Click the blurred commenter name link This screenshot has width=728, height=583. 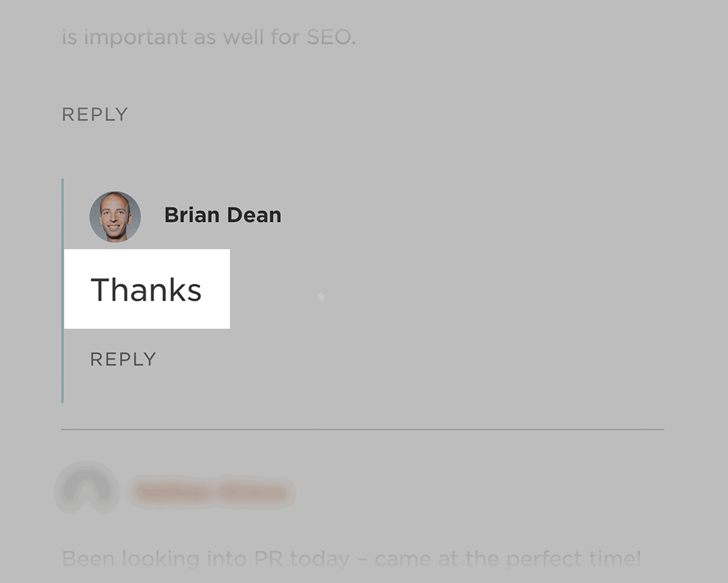click(211, 491)
